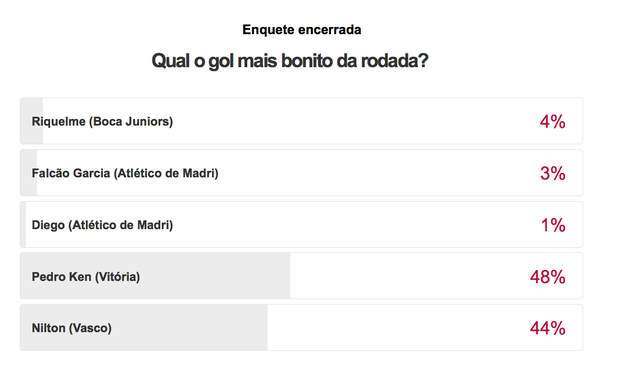Click the Nilton (Vasco) result row
Screen dimensions: 620x390
point(301,328)
